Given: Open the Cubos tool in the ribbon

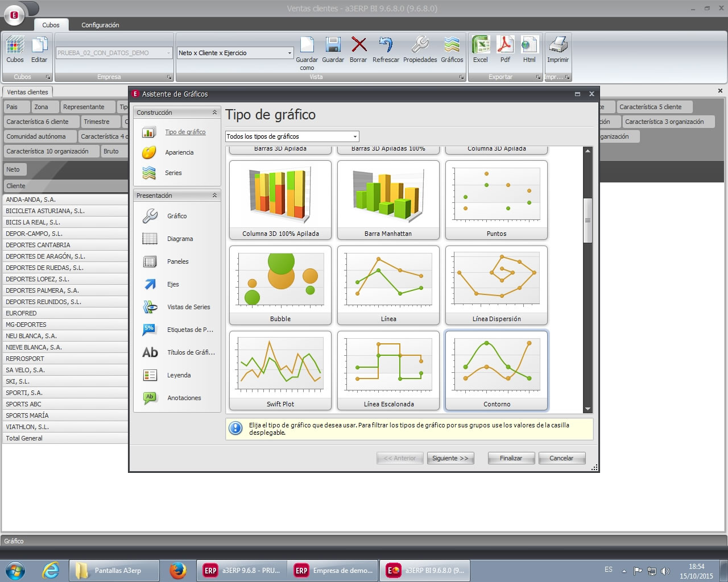Looking at the screenshot, I should pyautogui.click(x=15, y=50).
